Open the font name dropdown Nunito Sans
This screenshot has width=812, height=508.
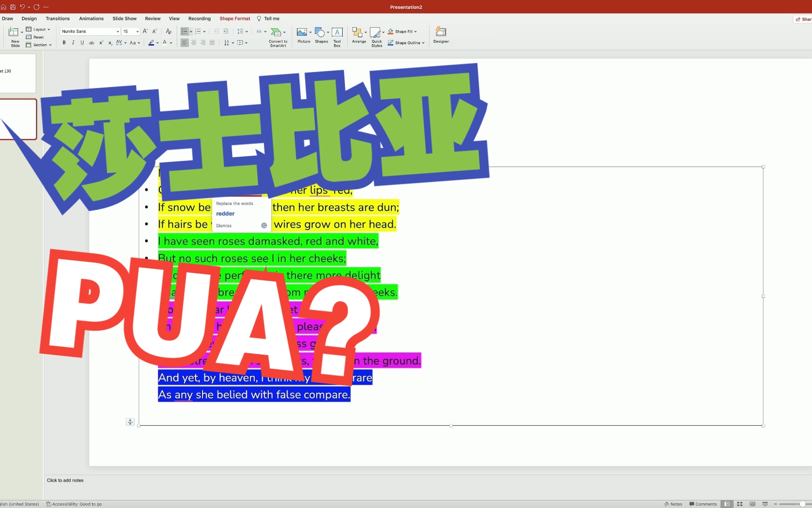tap(117, 32)
